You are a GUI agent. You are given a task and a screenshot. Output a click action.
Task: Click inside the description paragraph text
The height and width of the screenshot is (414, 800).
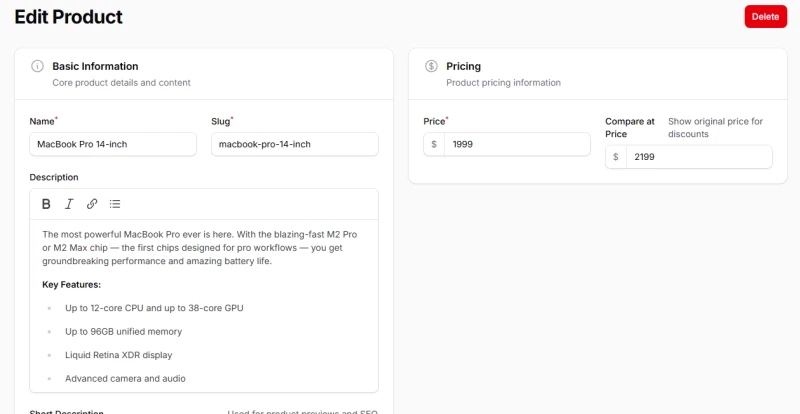click(x=199, y=248)
